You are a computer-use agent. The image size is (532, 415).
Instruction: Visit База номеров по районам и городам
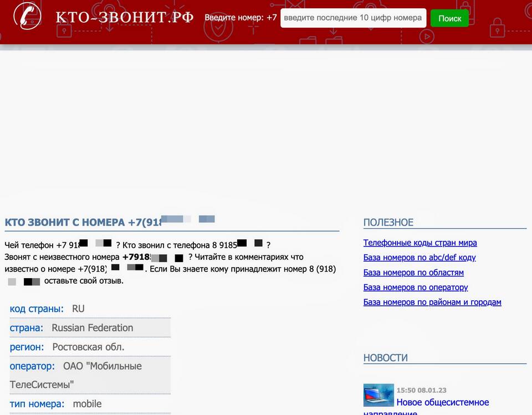432,303
